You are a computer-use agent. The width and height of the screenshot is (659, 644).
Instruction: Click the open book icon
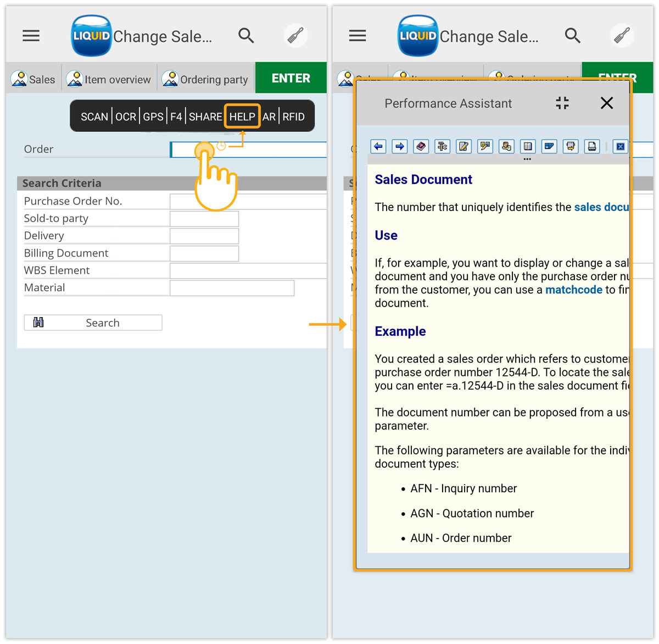(x=528, y=147)
